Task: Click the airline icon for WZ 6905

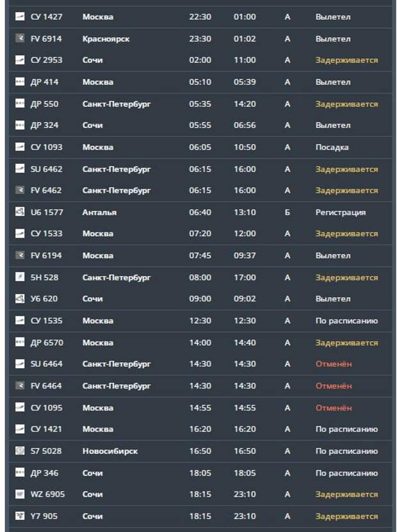Action: pos(20,494)
